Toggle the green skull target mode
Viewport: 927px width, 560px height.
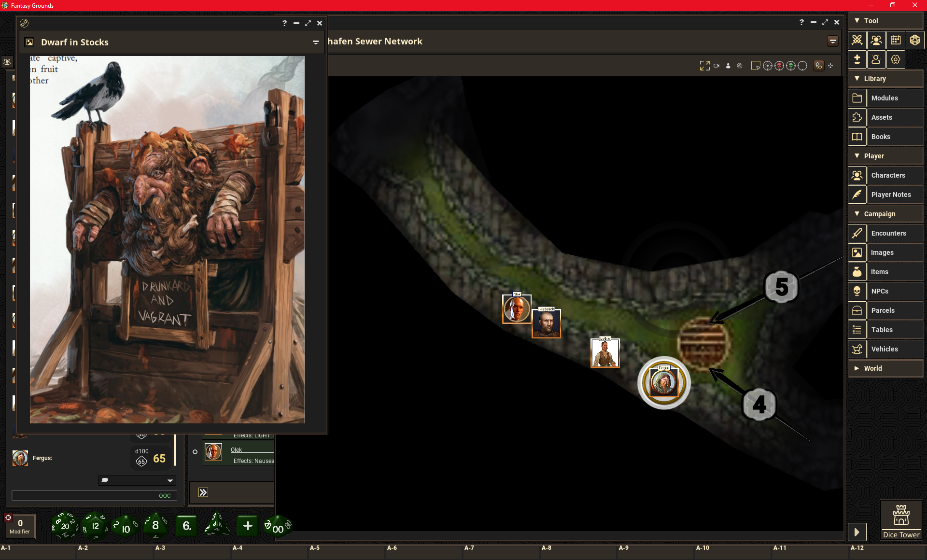coord(791,66)
